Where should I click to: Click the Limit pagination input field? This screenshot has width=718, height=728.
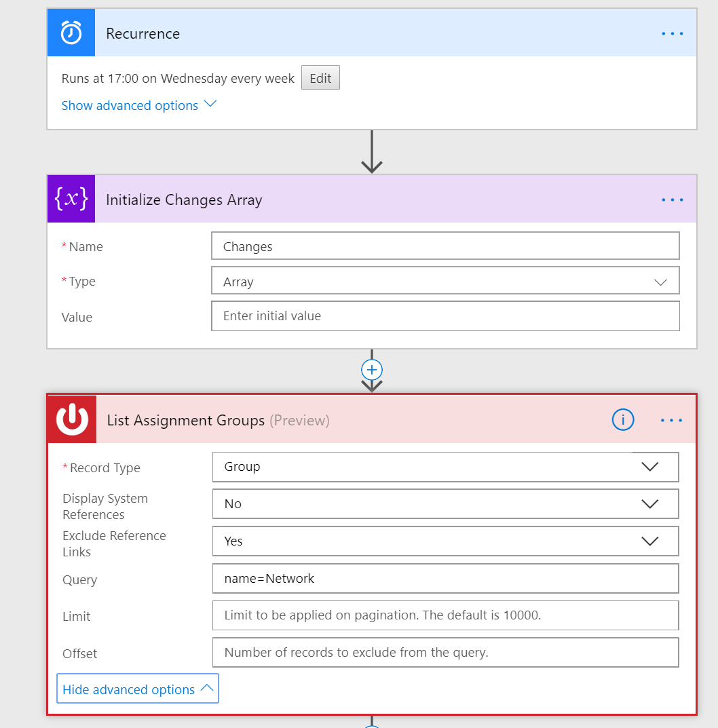[445, 615]
